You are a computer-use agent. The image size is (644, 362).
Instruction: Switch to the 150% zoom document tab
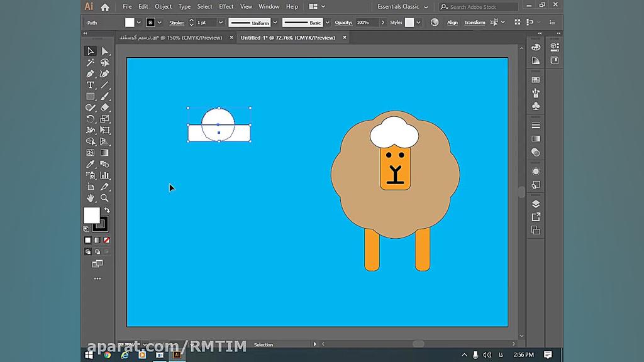pyautogui.click(x=171, y=38)
